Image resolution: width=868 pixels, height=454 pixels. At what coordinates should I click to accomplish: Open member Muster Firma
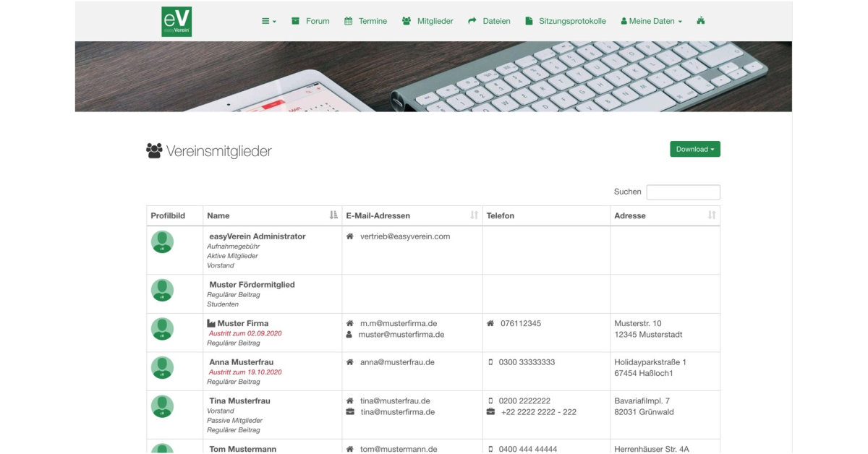click(x=243, y=323)
